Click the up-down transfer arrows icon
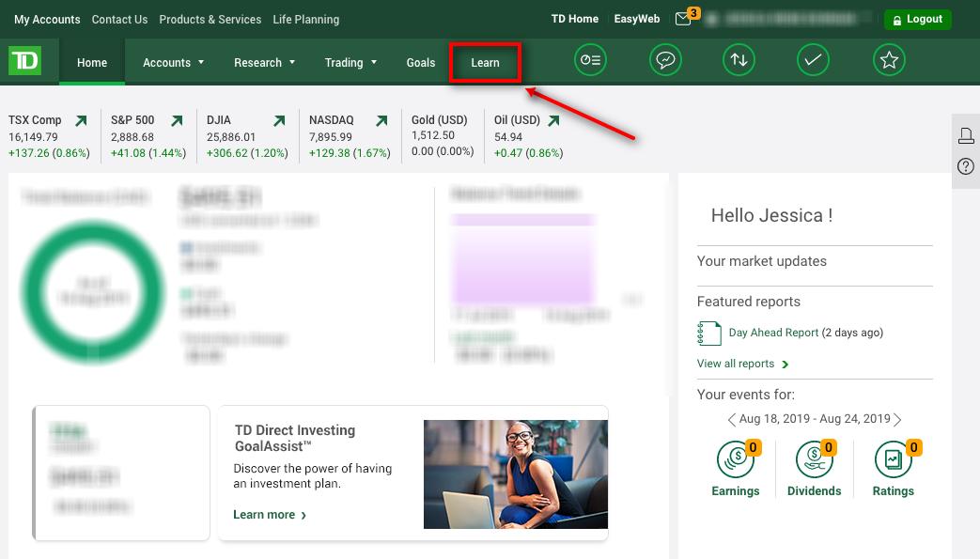This screenshot has height=559, width=980. point(739,60)
